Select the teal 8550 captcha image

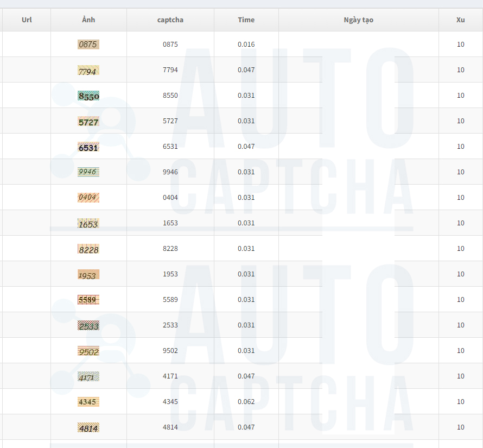tap(88, 96)
